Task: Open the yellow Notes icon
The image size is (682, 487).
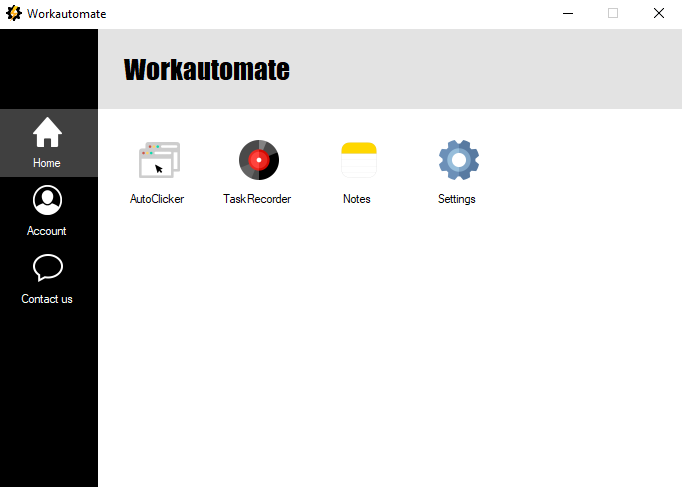Action: click(359, 160)
